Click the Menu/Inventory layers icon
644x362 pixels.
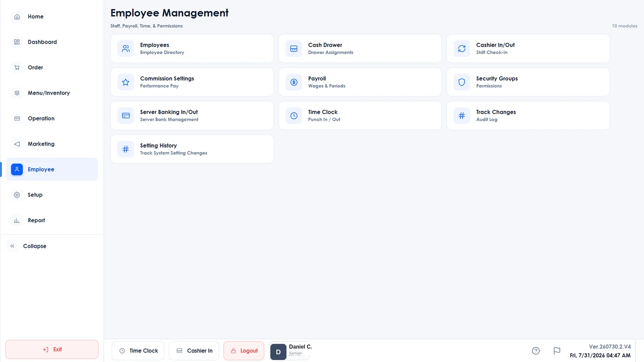pos(17,93)
